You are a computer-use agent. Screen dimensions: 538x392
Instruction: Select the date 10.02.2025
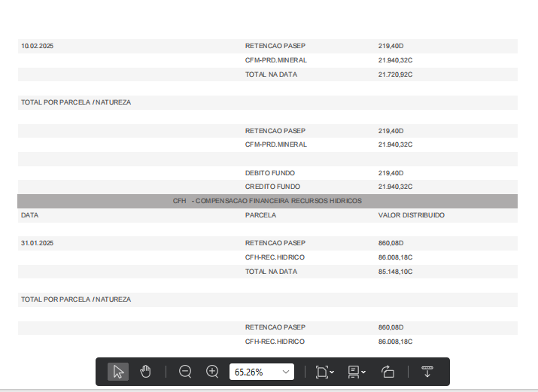click(37, 46)
